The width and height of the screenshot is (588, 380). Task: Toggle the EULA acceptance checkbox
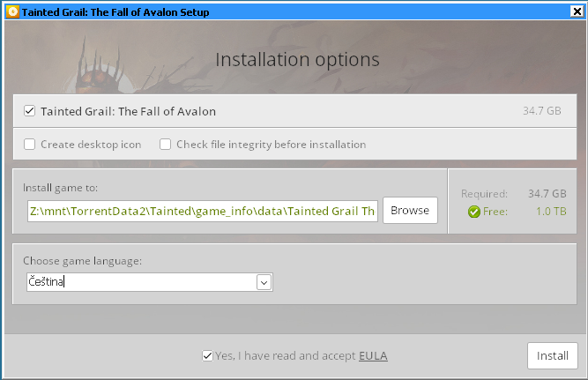207,356
